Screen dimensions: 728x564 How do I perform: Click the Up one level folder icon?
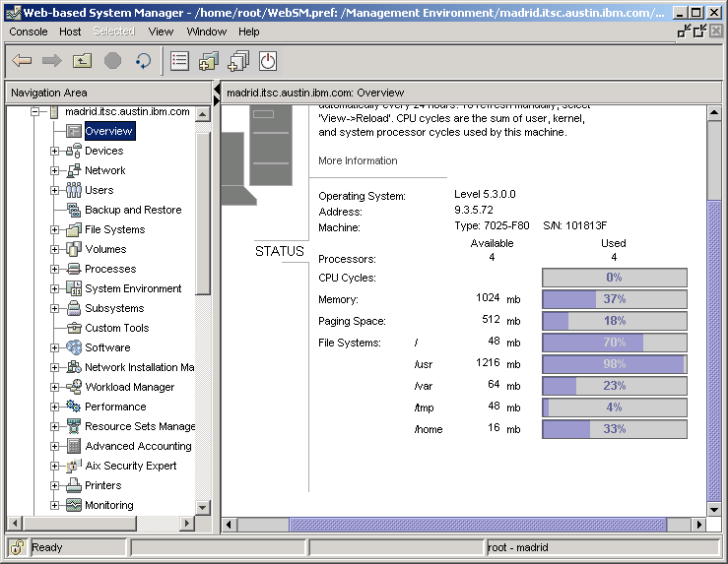tap(82, 61)
